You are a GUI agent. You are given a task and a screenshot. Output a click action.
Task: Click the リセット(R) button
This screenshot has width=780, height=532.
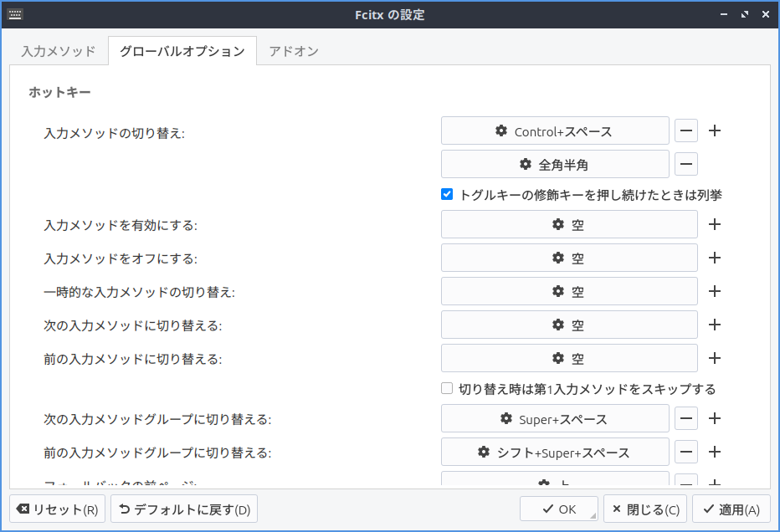tap(57, 509)
